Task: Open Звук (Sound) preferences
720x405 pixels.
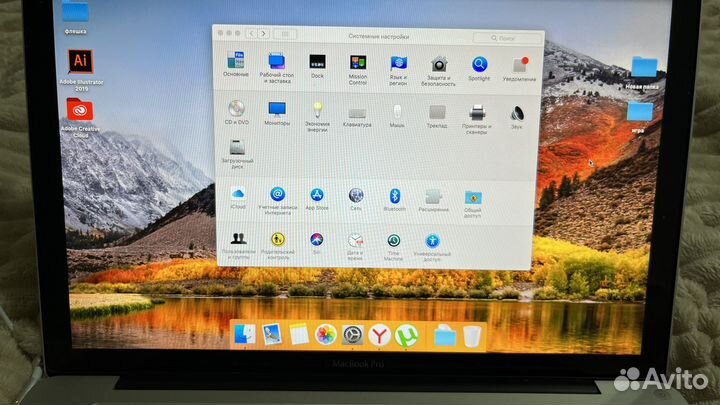Action: pos(517,113)
